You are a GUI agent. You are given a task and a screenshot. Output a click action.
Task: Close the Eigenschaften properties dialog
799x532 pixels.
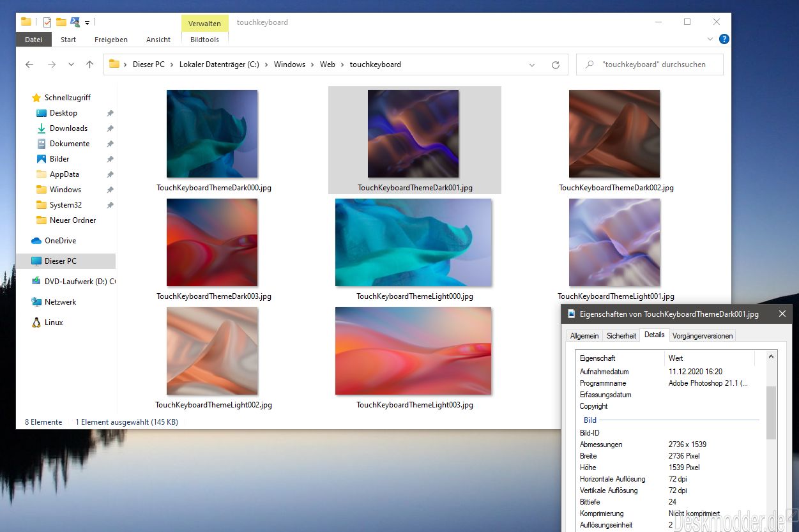coord(782,314)
